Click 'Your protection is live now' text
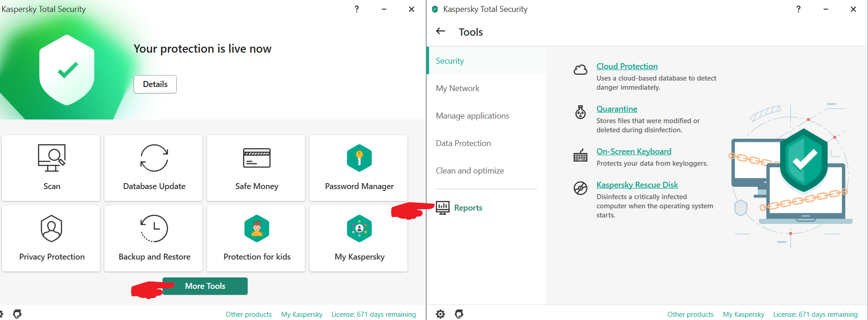The image size is (868, 320). (x=202, y=49)
